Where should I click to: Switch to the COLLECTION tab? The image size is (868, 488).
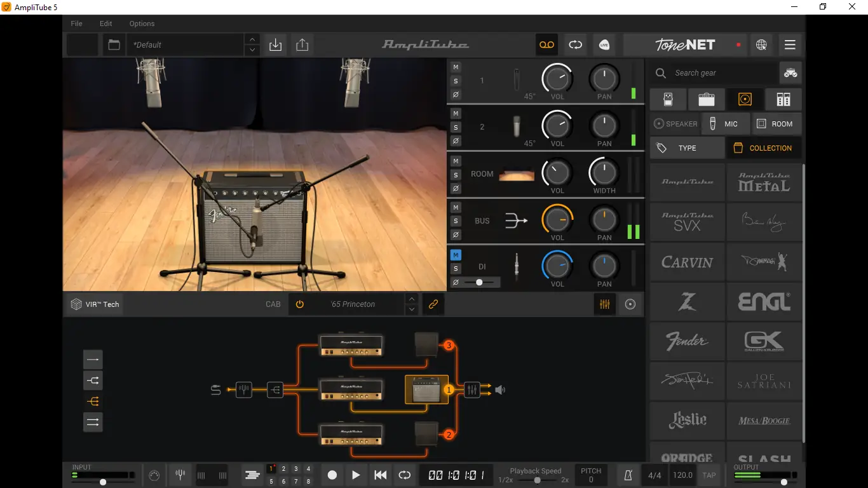[x=763, y=148]
